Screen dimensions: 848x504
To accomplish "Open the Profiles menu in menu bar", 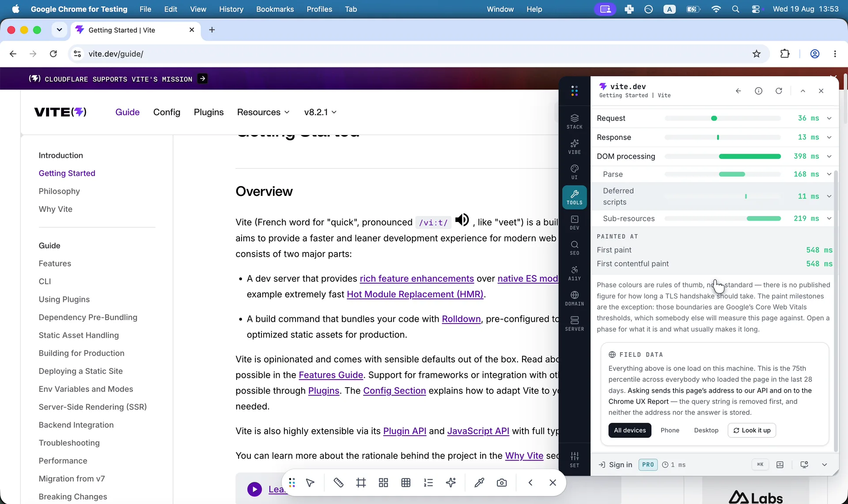I will pyautogui.click(x=319, y=9).
